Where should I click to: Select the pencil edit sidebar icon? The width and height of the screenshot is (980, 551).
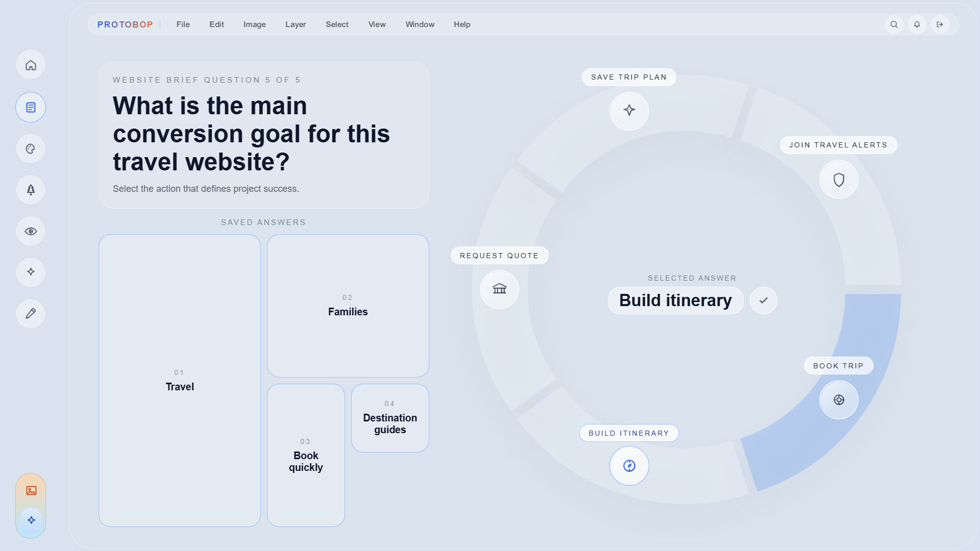point(31,313)
